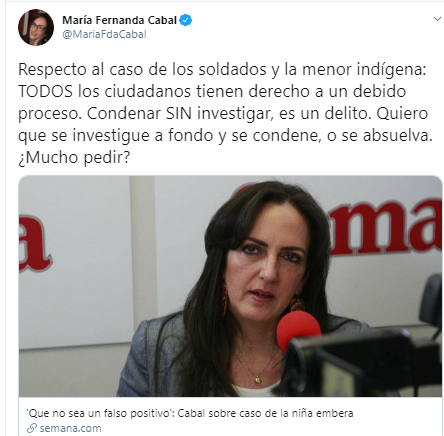Image resolution: width=444 pixels, height=436 pixels.
Task: Open the semana.com domain link
Action: (x=70, y=428)
